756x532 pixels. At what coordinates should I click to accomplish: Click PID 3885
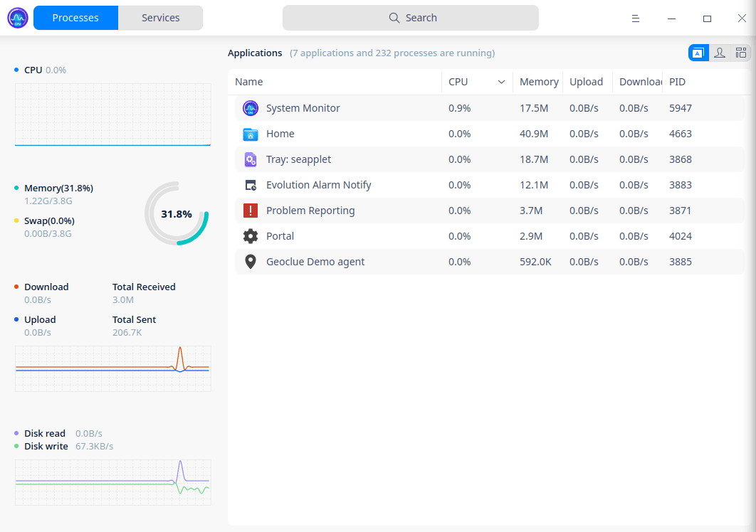click(x=681, y=262)
